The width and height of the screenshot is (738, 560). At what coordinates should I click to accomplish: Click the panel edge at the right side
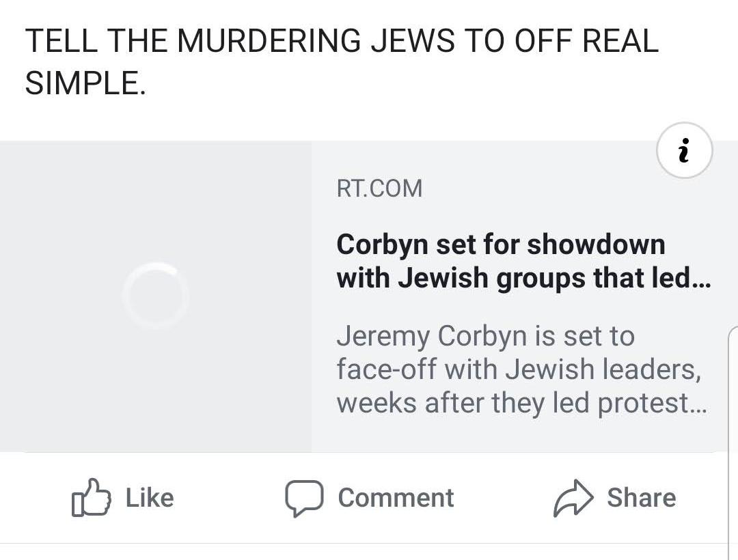733,437
